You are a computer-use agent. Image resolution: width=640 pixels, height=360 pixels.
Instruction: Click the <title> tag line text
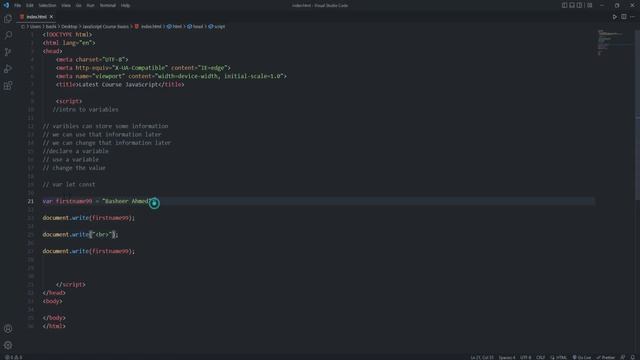pos(120,84)
